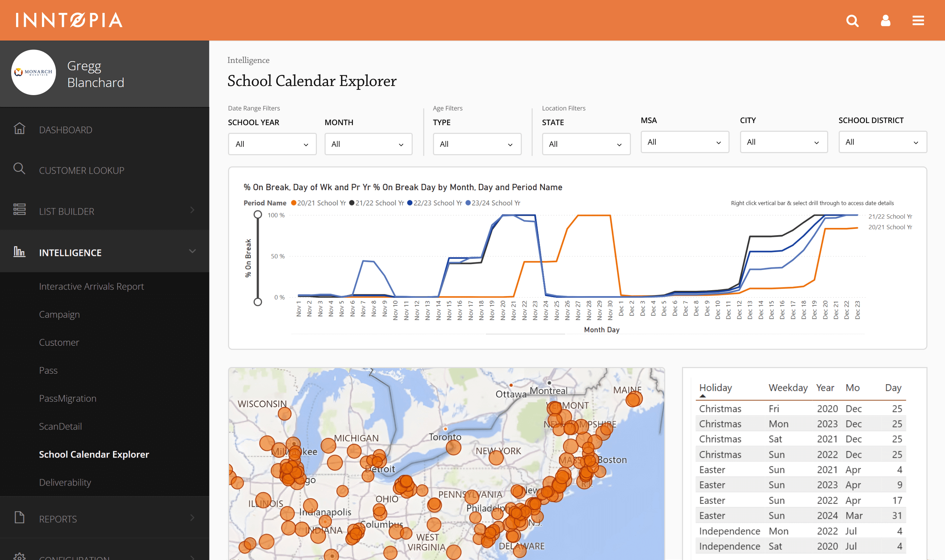Screen dimensions: 945x560
Task: Click the Inntopia logo in the header
Action: (x=69, y=20)
